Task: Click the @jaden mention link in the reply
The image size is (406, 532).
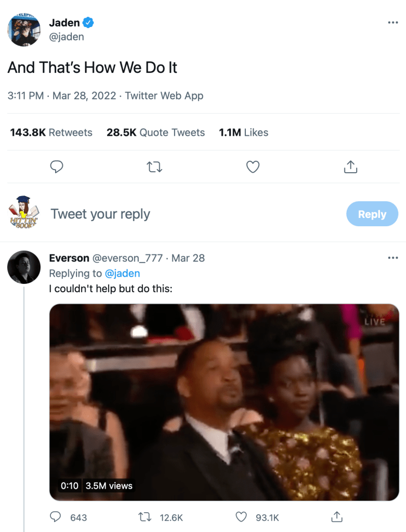Action: point(123,273)
